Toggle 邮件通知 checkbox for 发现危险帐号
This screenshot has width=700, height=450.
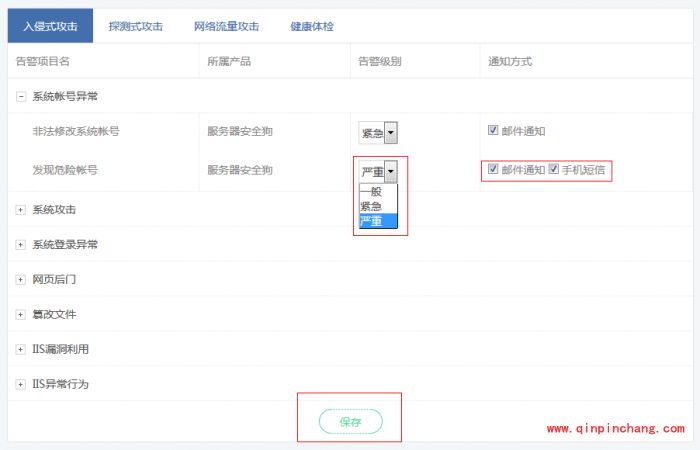[x=493, y=169]
